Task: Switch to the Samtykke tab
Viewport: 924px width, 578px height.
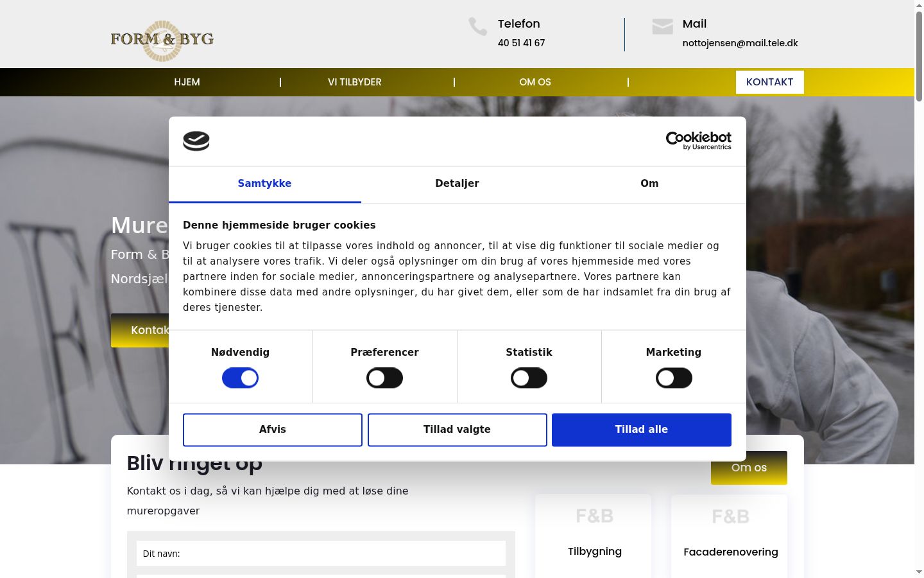Action: (x=265, y=184)
